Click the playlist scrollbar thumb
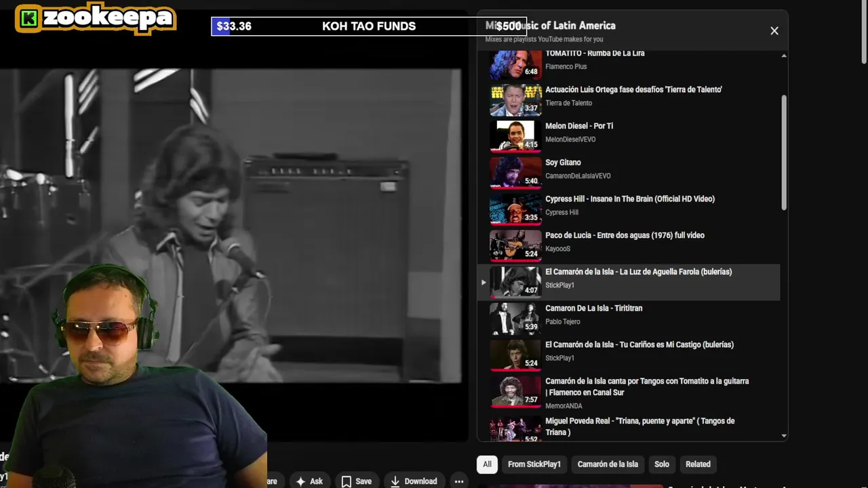The width and height of the screenshot is (868, 488). pyautogui.click(x=784, y=152)
